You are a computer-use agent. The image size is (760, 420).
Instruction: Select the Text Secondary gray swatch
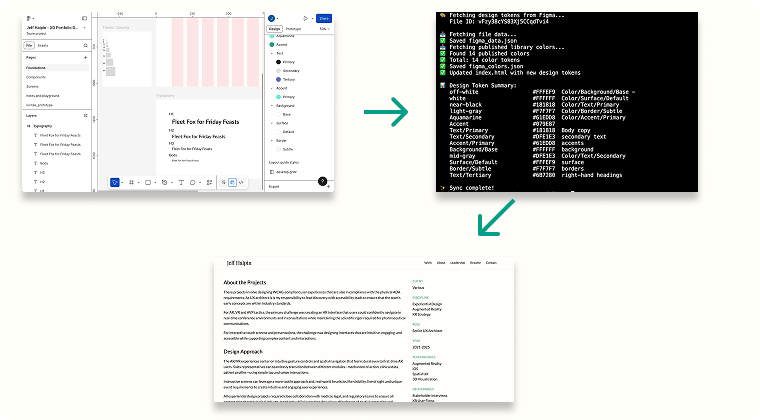278,71
